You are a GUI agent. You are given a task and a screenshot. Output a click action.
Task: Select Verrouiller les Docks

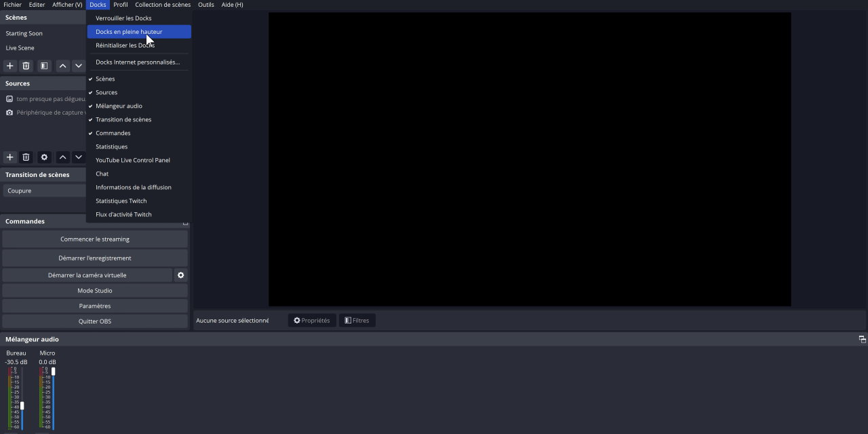pos(123,18)
